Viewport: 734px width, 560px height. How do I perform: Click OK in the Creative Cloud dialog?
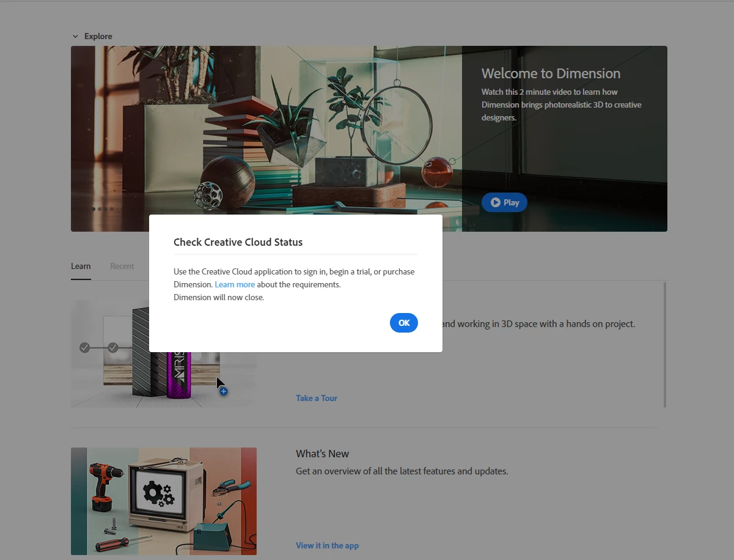403,323
